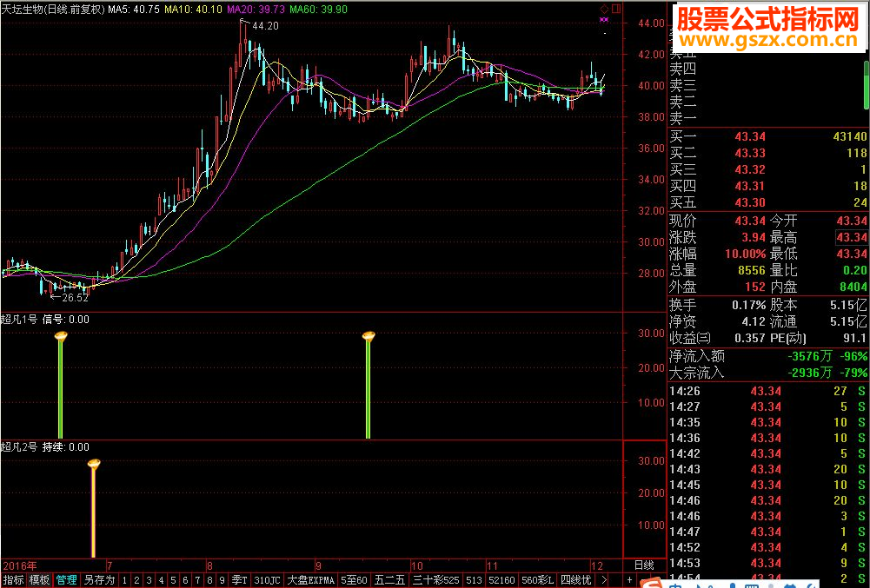Click the golden signal marker in 超凡2号
870x588 pixels.
(x=95, y=464)
